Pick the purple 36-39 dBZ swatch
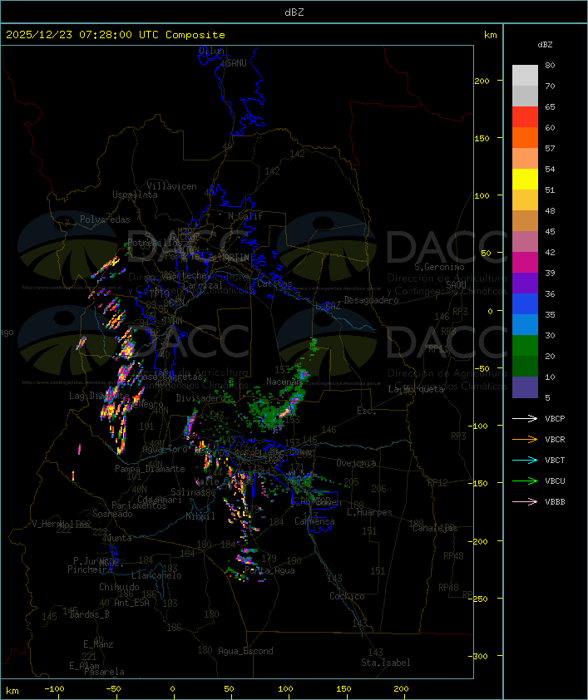The width and height of the screenshot is (588, 700). [525, 283]
